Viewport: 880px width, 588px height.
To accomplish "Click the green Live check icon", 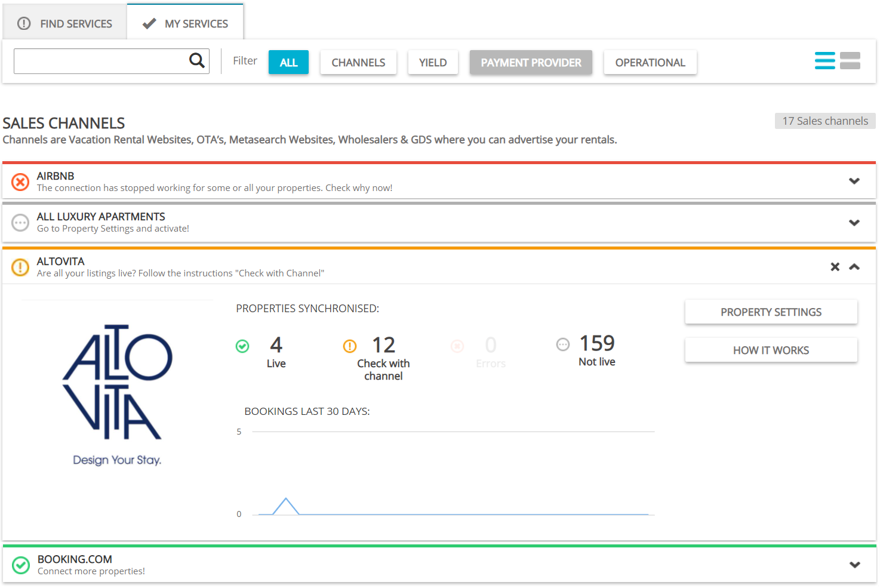I will click(242, 346).
